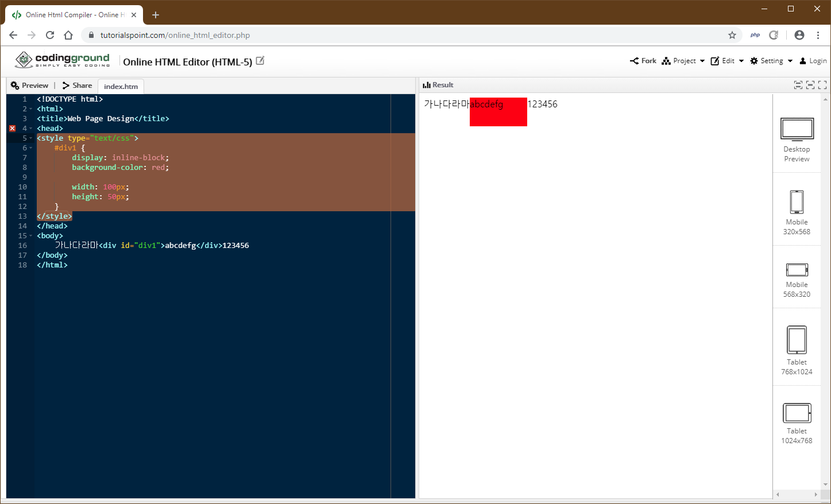The image size is (831, 504).
Task: Click the display: inline-block code line
Action: pos(120,158)
